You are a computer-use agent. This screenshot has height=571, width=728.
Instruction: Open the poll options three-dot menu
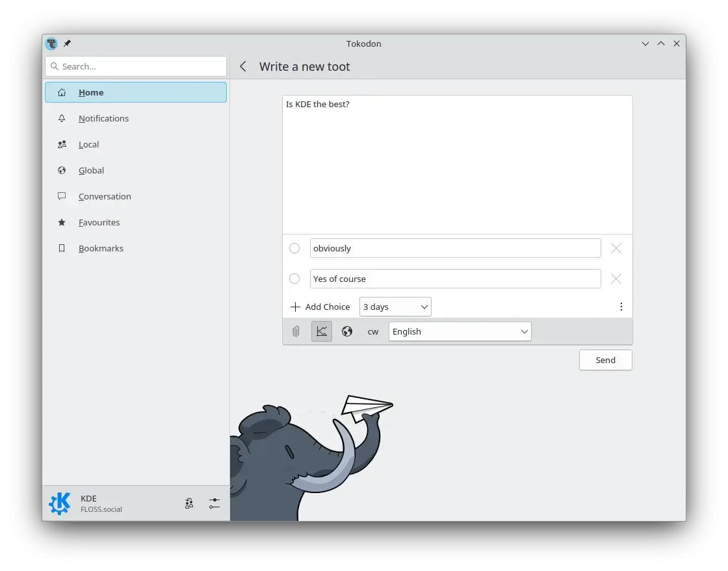pos(621,307)
